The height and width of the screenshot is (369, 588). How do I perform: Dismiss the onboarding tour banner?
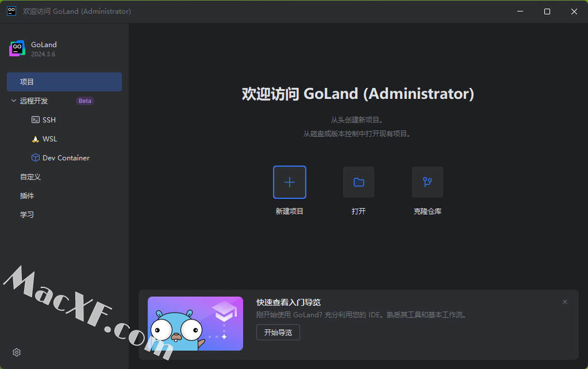pos(565,302)
